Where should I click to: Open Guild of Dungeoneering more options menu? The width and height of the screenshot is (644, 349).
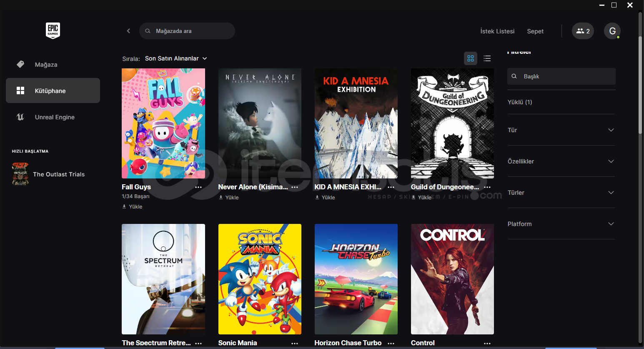tap(487, 187)
